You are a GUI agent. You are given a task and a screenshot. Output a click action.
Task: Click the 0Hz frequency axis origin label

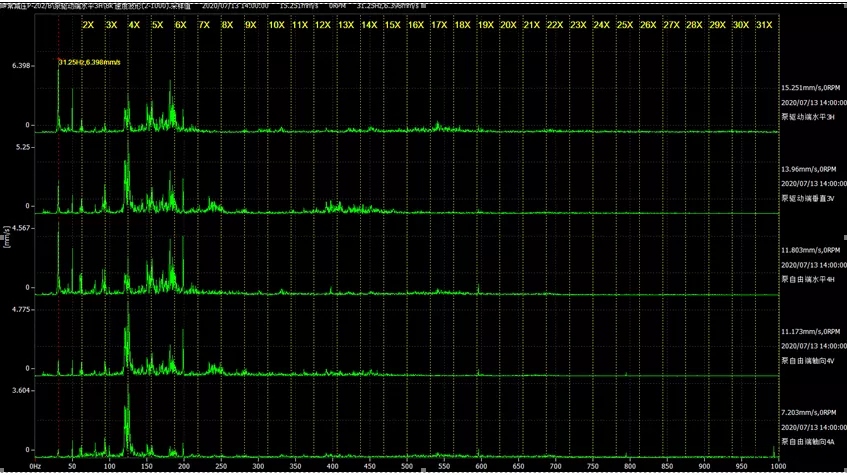36,466
